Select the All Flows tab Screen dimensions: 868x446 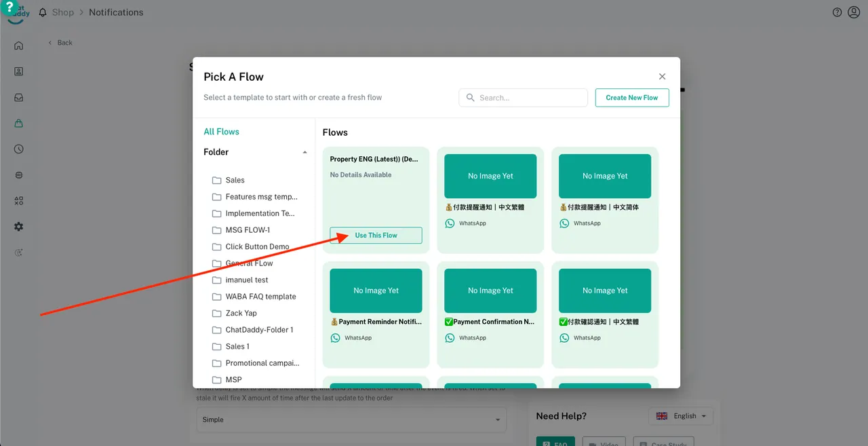tap(221, 132)
